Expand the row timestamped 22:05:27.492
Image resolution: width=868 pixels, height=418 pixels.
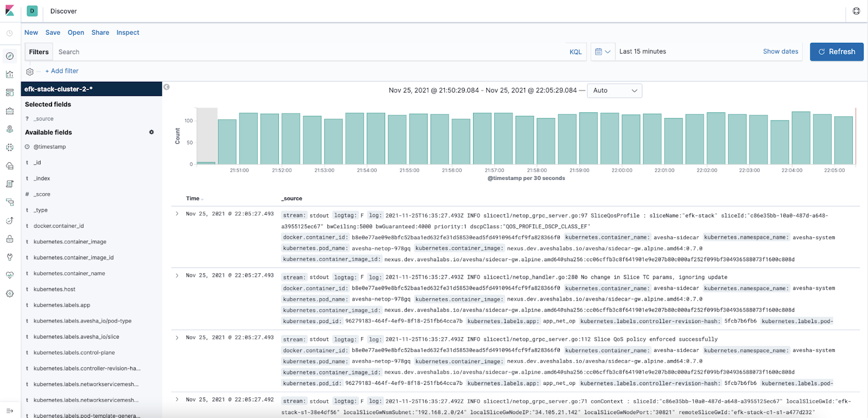tap(177, 400)
